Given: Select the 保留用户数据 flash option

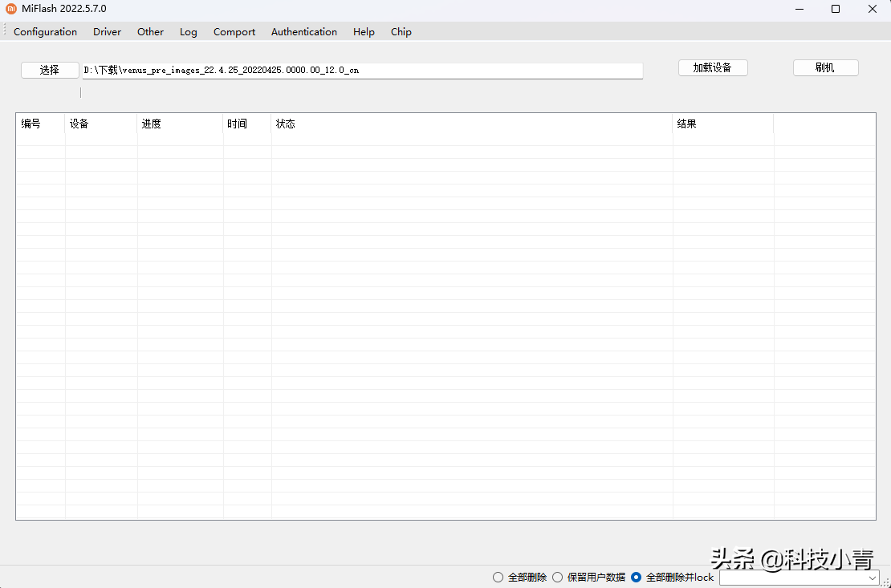Looking at the screenshot, I should coord(557,577).
